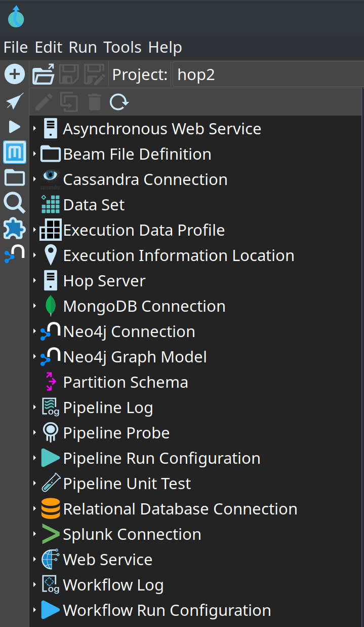The width and height of the screenshot is (364, 627).
Task: Expand the Pipeline Run Configuration node
Action: tap(34, 458)
